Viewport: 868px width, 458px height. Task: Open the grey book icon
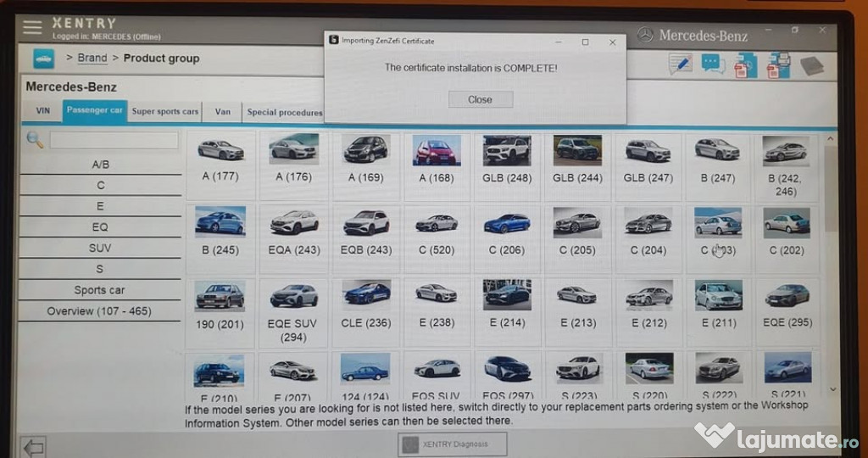pyautogui.click(x=811, y=65)
